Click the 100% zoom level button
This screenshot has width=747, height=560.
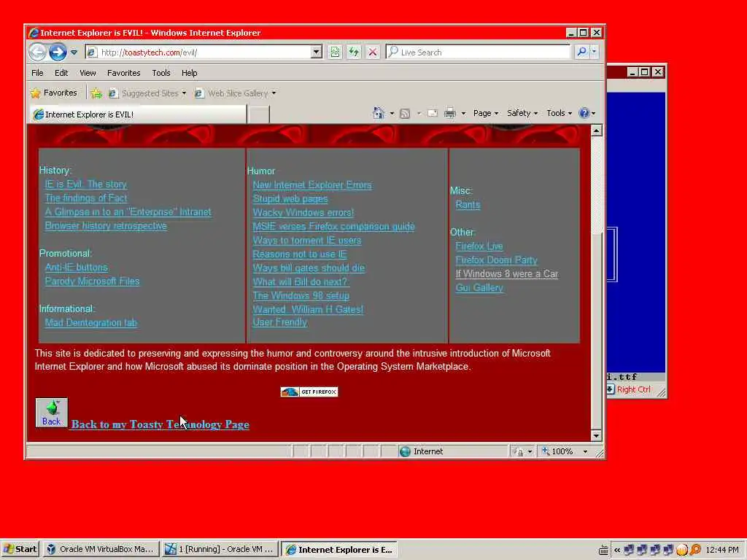pos(557,451)
